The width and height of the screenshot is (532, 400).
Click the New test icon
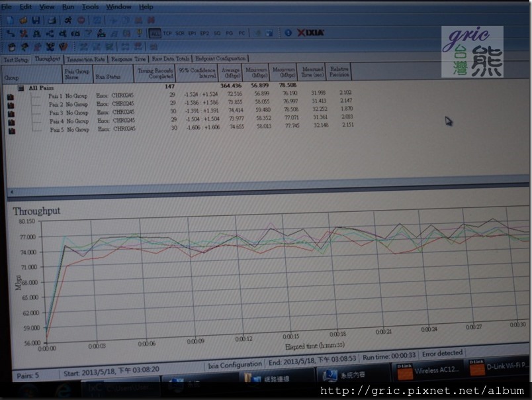click(x=10, y=21)
